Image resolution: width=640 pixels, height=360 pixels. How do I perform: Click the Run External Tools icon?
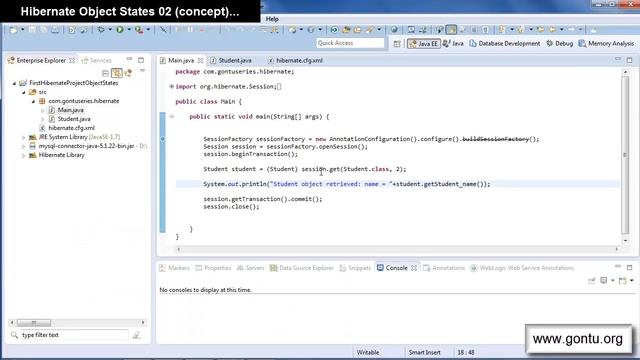tap(139, 30)
